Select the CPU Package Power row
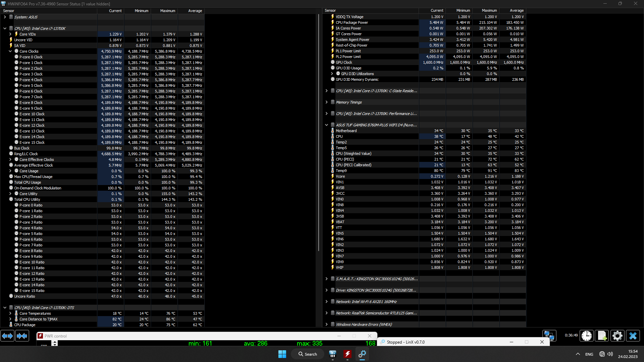 coord(352,22)
